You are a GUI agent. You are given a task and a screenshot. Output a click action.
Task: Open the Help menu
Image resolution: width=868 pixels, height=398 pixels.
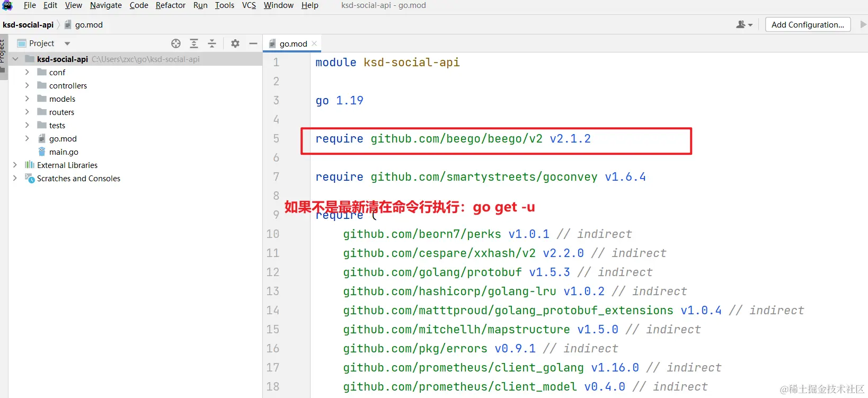tap(310, 5)
